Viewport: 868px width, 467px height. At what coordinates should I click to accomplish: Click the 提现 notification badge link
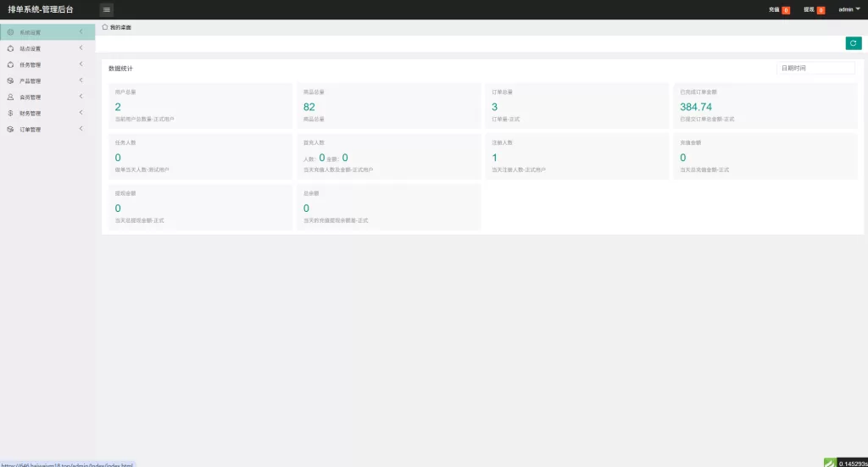pyautogui.click(x=814, y=9)
